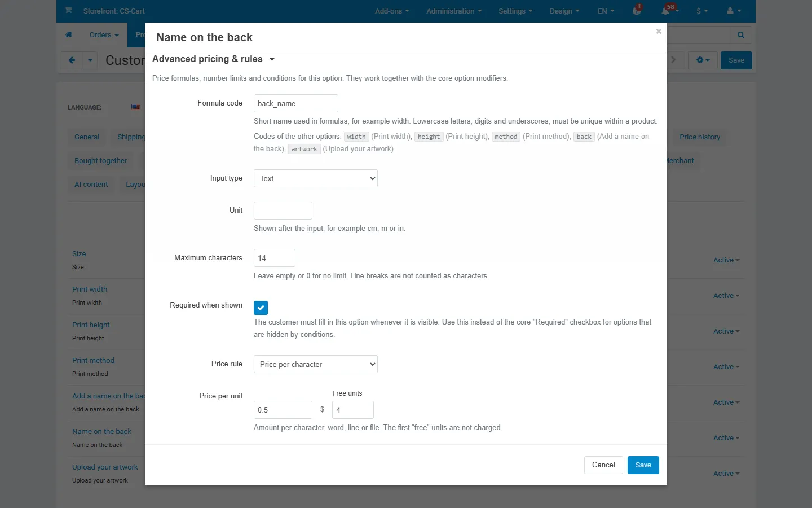Open the currency dollar menu
The height and width of the screenshot is (508, 812).
(x=701, y=11)
